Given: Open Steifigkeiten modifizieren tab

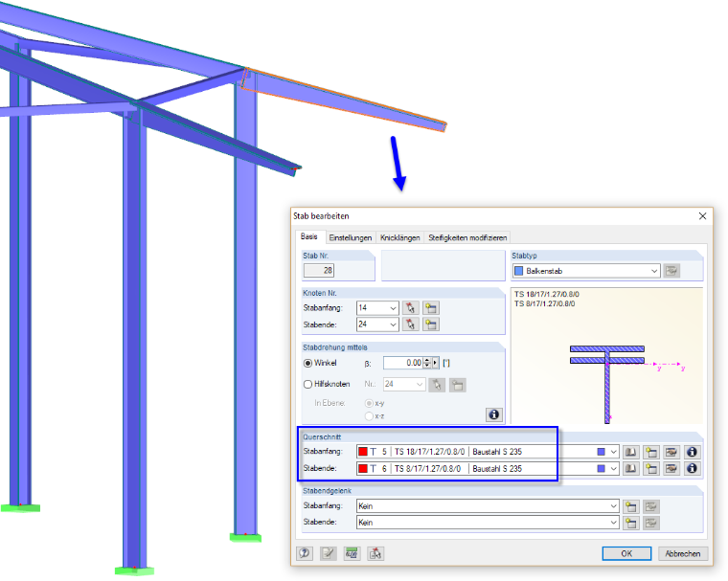Looking at the screenshot, I should click(467, 237).
